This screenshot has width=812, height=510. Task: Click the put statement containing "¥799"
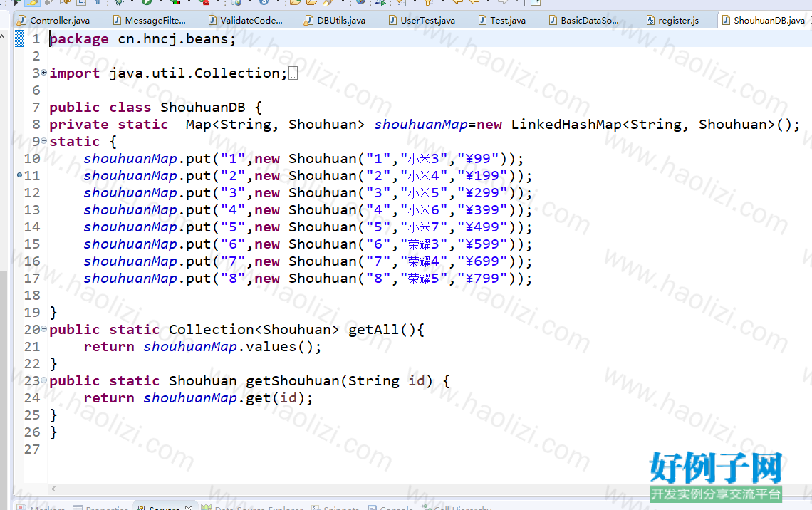click(x=308, y=278)
